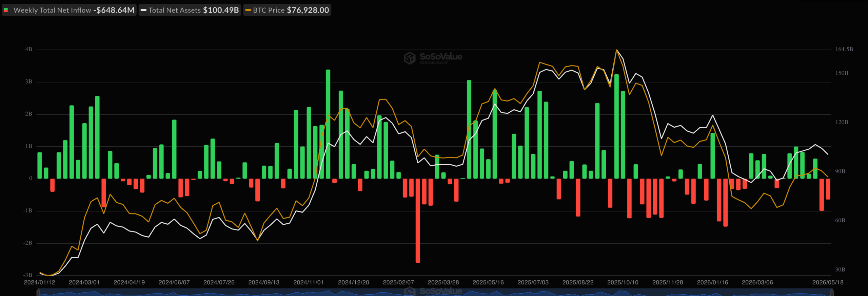The width and height of the screenshot is (868, 296).
Task: Toggle the BTC Price legend series
Action: pyautogui.click(x=287, y=10)
